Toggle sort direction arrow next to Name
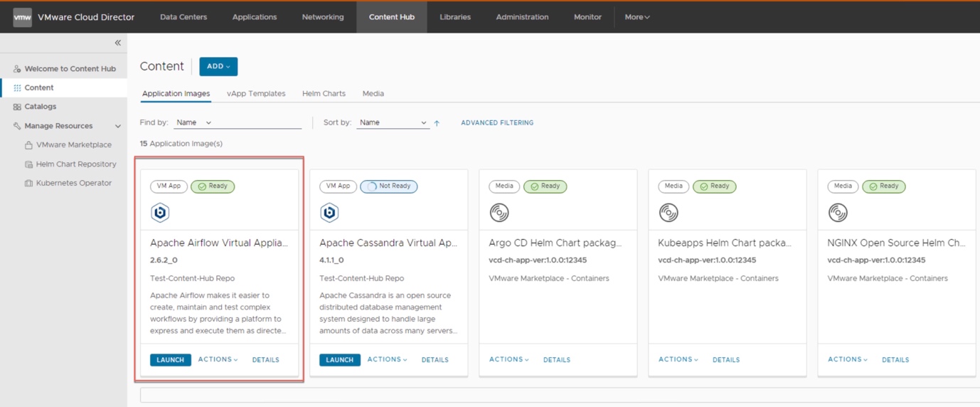Screen dimensions: 980x407 (437, 123)
